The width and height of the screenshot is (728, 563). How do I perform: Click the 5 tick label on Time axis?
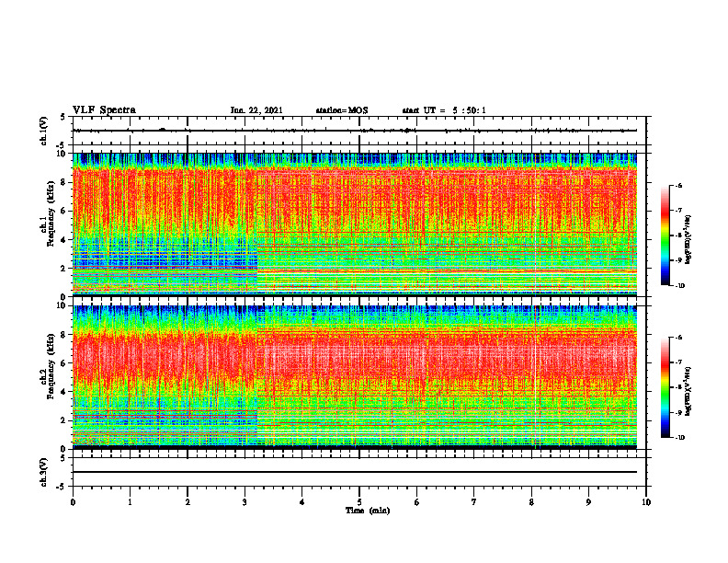click(359, 502)
